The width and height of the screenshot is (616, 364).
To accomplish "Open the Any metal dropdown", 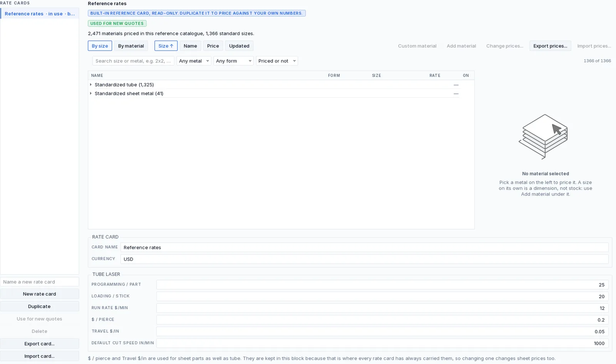I will [194, 61].
